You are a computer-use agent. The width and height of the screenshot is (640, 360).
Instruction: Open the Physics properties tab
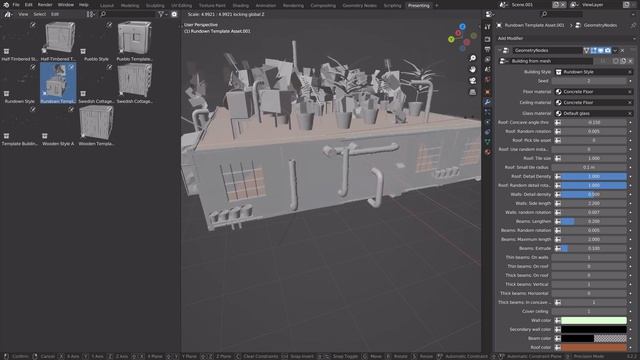487,122
